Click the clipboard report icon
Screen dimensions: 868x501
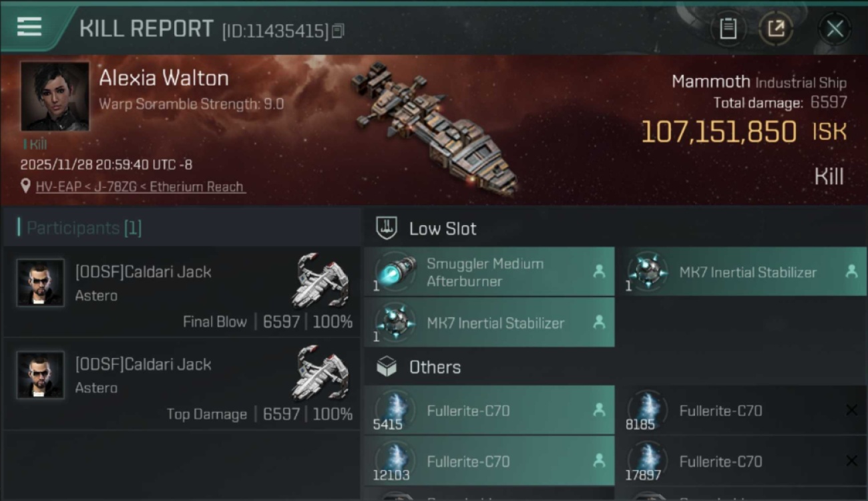[x=728, y=29]
